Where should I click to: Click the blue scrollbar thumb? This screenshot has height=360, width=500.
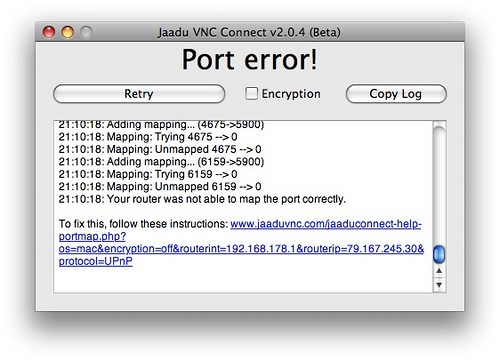tap(439, 254)
